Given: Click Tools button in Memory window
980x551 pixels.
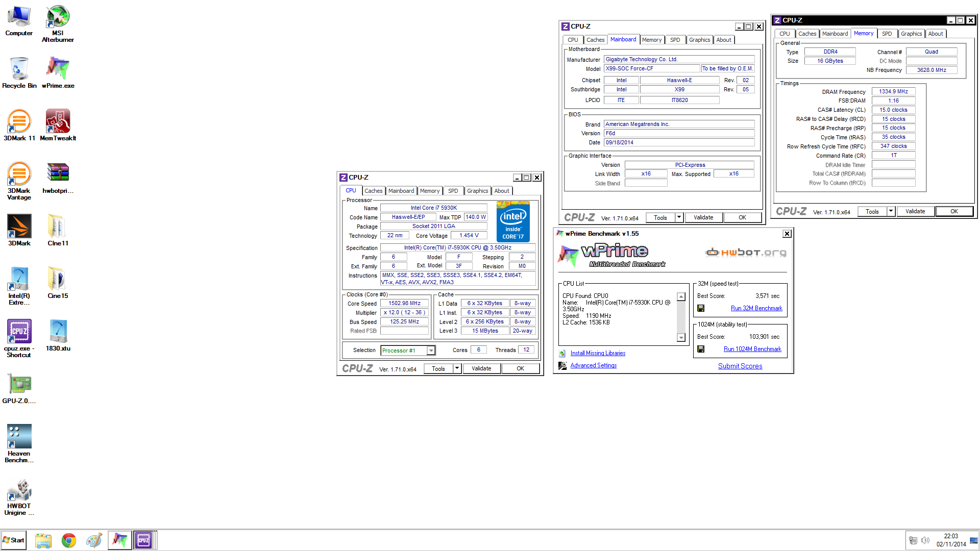Looking at the screenshot, I should point(872,211).
